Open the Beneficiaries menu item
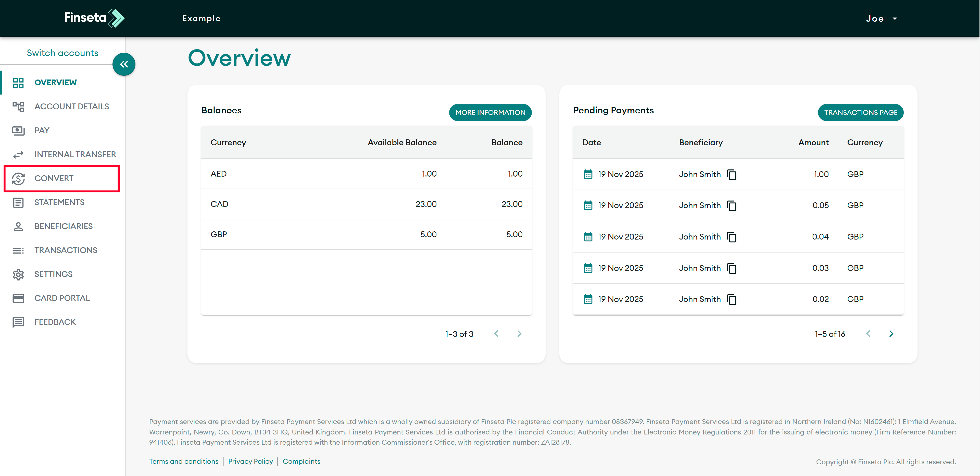Screen dimensions: 980x476 click(x=63, y=226)
